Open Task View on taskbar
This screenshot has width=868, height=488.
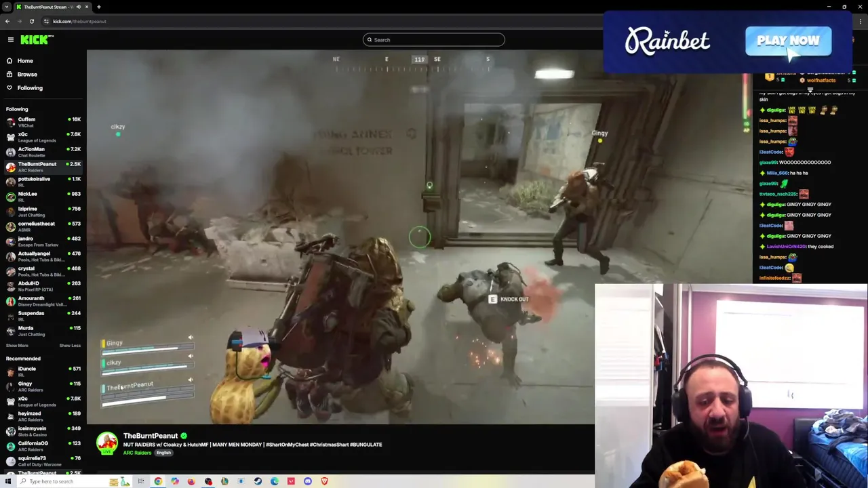tap(141, 481)
